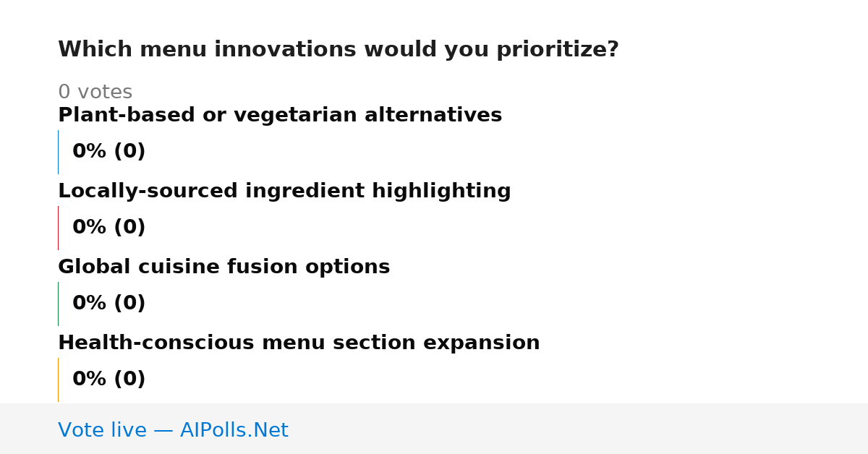
Task: Click the poll question heading
Action: [x=338, y=50]
